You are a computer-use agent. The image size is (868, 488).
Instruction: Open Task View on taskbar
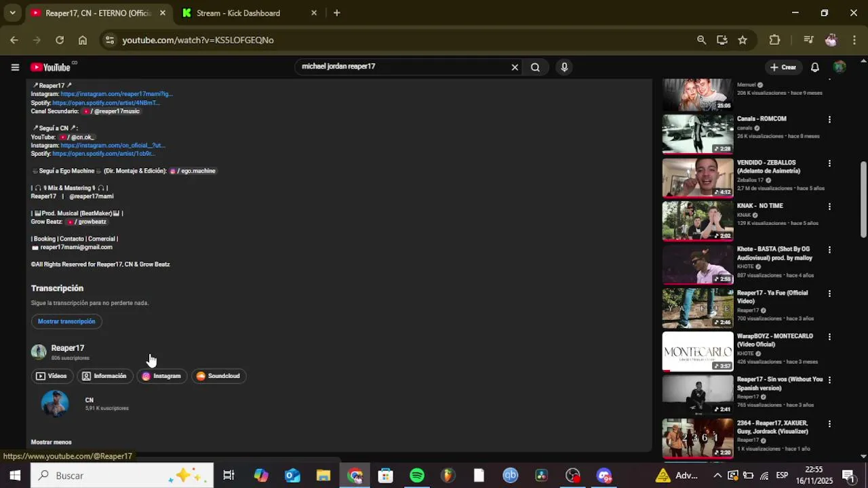pos(229,475)
